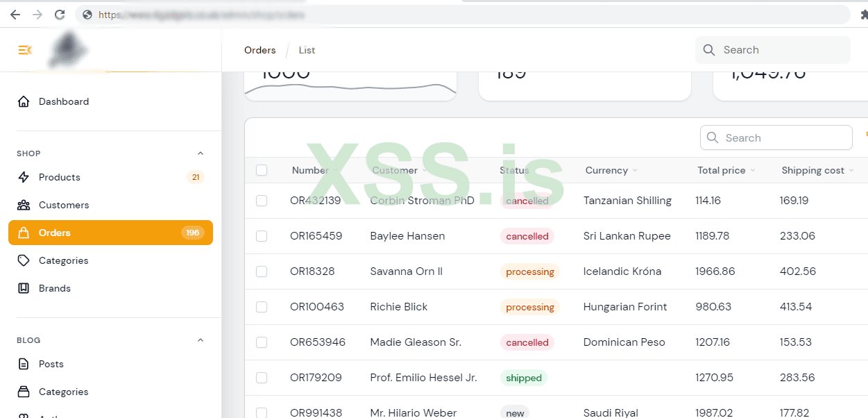Viewport: 868px width, 418px height.
Task: Click the blog Categories stack icon
Action: [24, 392]
